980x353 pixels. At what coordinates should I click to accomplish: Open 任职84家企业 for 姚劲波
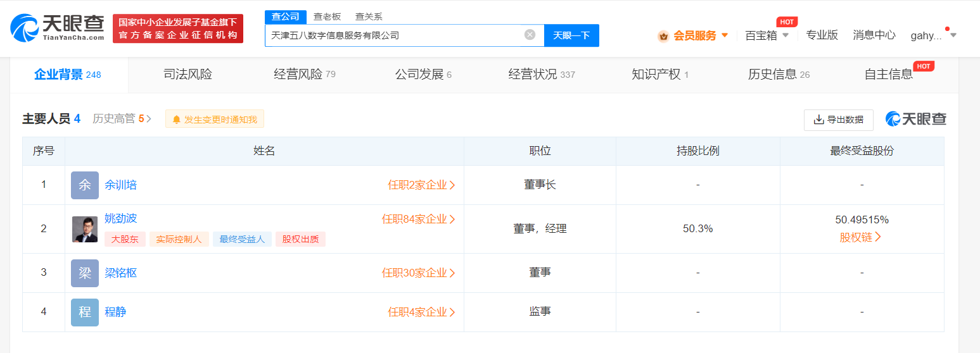[x=419, y=220]
